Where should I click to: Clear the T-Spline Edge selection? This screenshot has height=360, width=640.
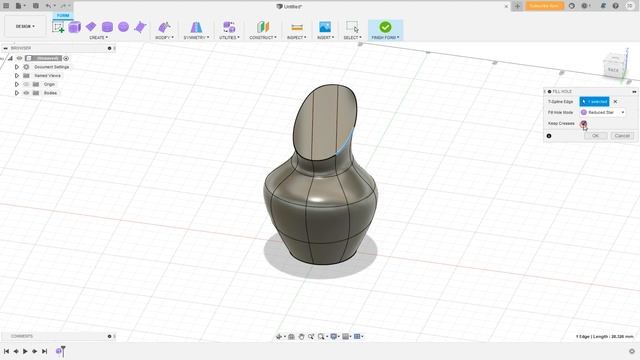(616, 101)
